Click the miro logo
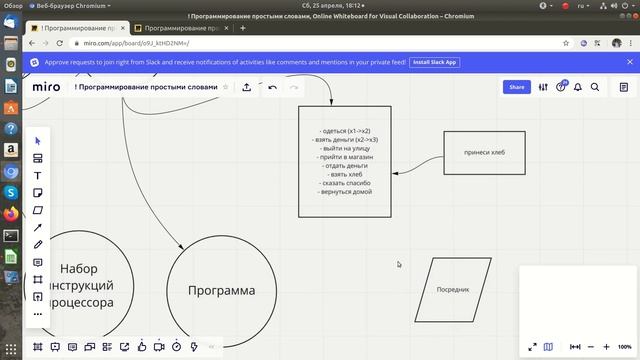Image resolution: width=640 pixels, height=360 pixels. (x=46, y=87)
